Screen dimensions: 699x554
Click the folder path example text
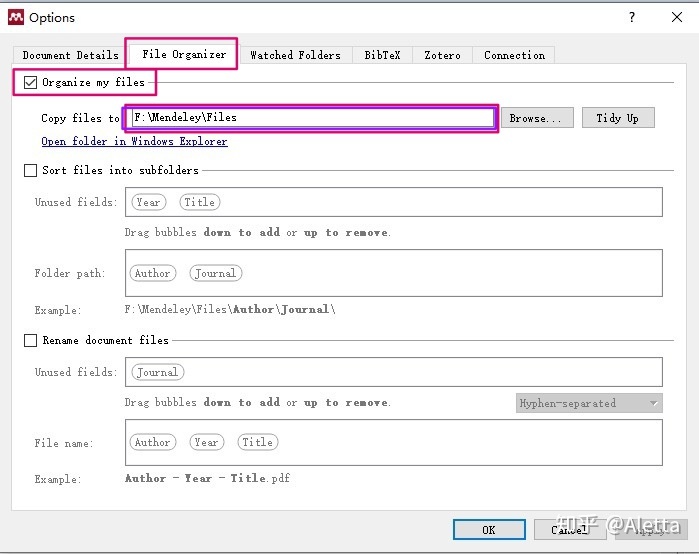(230, 309)
